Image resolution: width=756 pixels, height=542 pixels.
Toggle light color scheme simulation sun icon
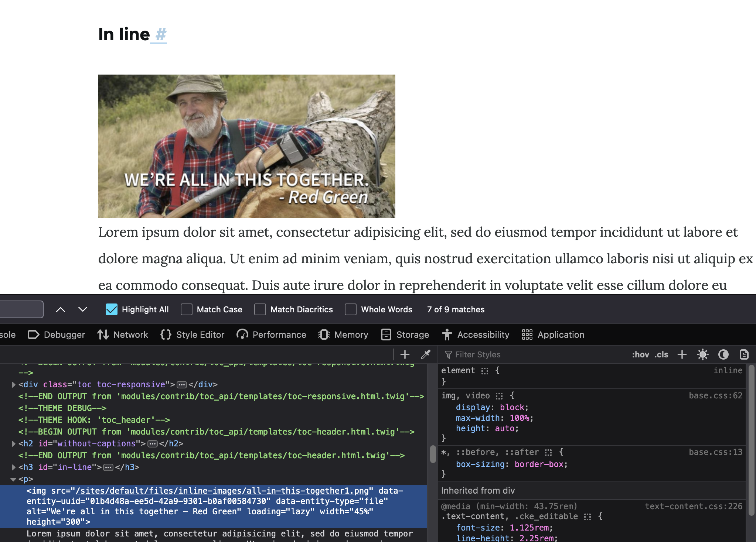[702, 354]
